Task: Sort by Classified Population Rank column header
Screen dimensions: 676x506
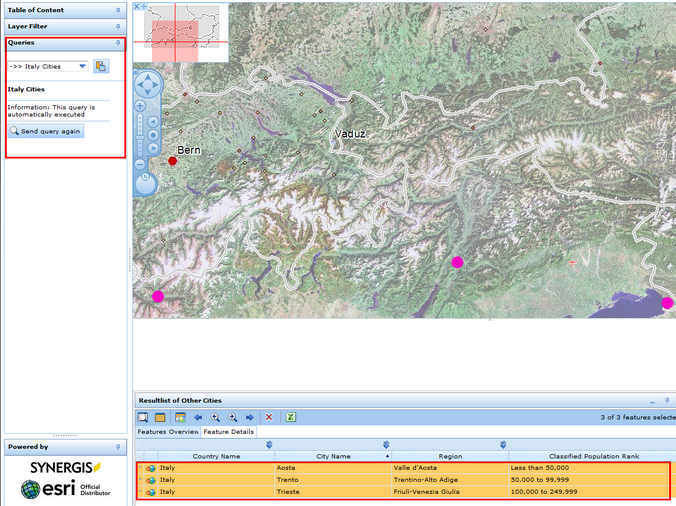Action: point(594,456)
